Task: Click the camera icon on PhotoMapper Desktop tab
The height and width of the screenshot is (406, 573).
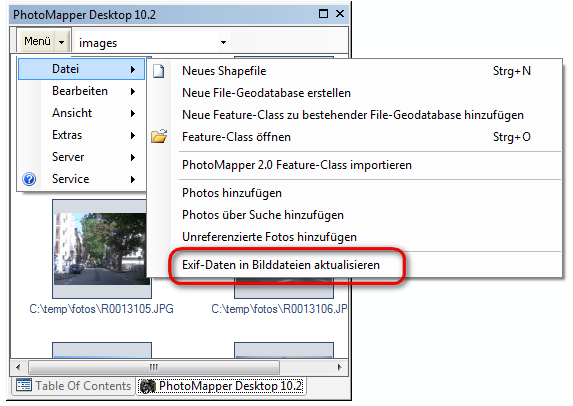Action: [148, 386]
